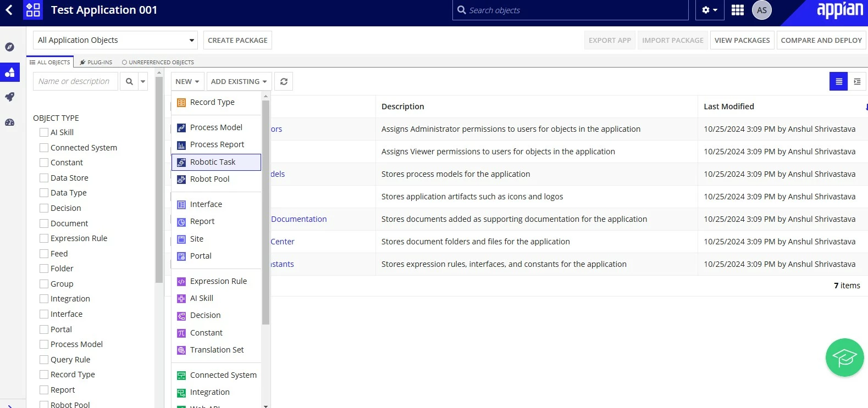Click the Robot Pool icon in the menu
Viewport: 868px width, 408px height.
pyautogui.click(x=181, y=180)
